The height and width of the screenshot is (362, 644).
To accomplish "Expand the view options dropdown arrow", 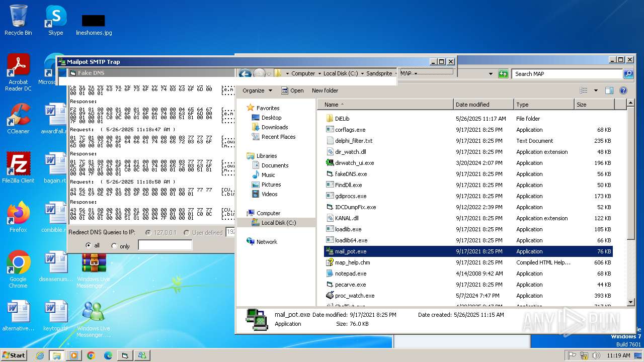I will tap(596, 90).
